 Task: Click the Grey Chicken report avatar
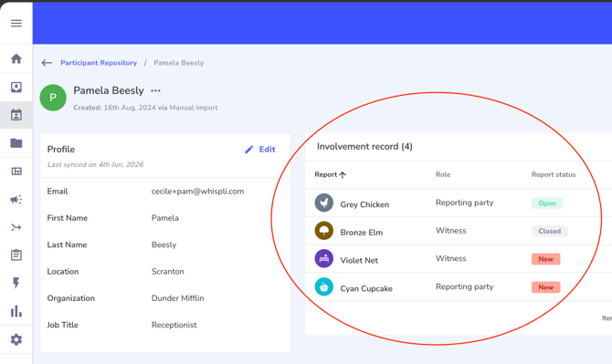324,203
